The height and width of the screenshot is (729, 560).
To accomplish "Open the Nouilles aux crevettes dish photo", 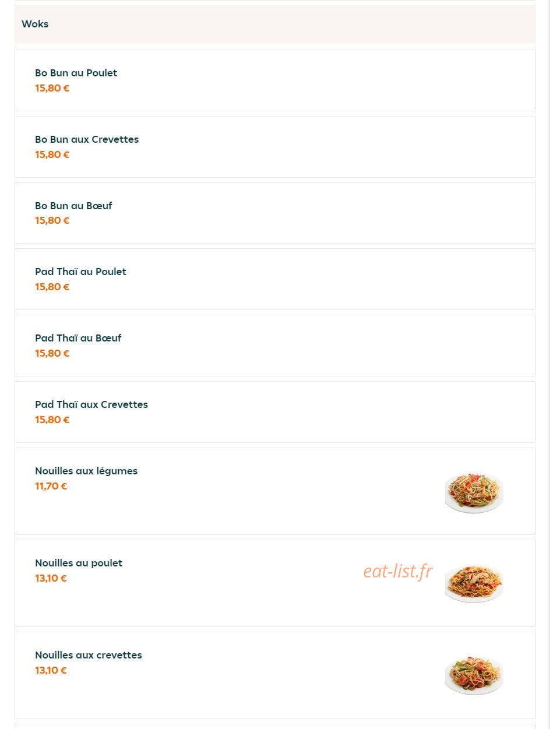I will pos(474,675).
